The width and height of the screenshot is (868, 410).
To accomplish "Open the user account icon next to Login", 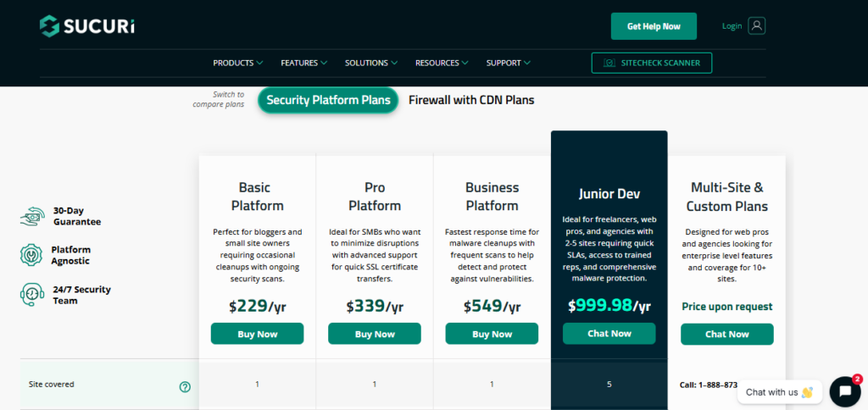I will tap(756, 26).
